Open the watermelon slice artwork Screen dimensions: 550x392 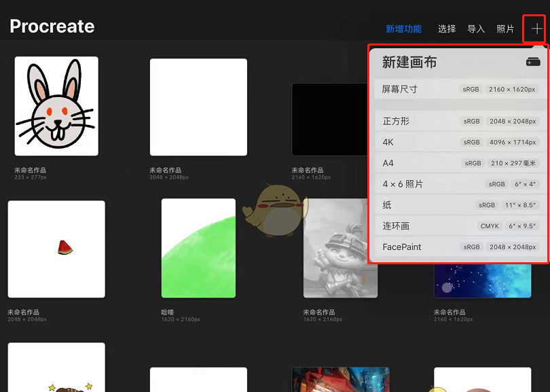[56, 249]
